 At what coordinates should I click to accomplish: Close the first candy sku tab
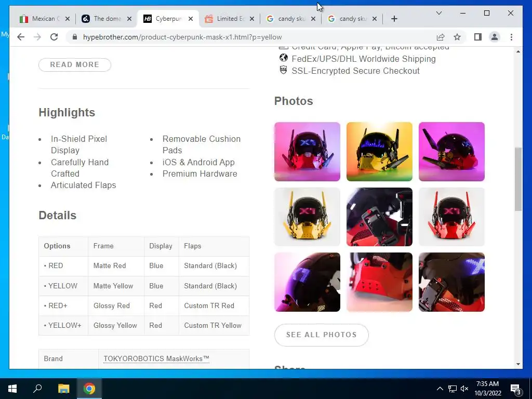[313, 19]
